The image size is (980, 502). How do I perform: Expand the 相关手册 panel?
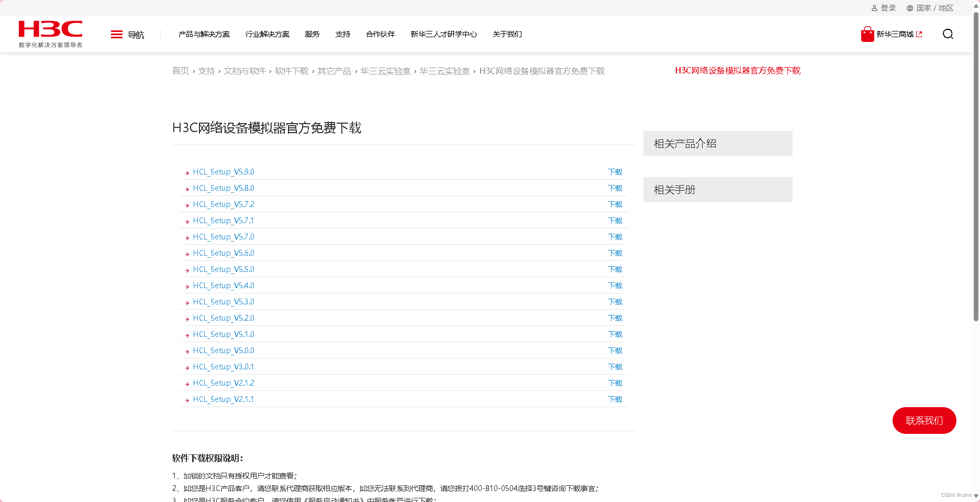[x=717, y=189]
